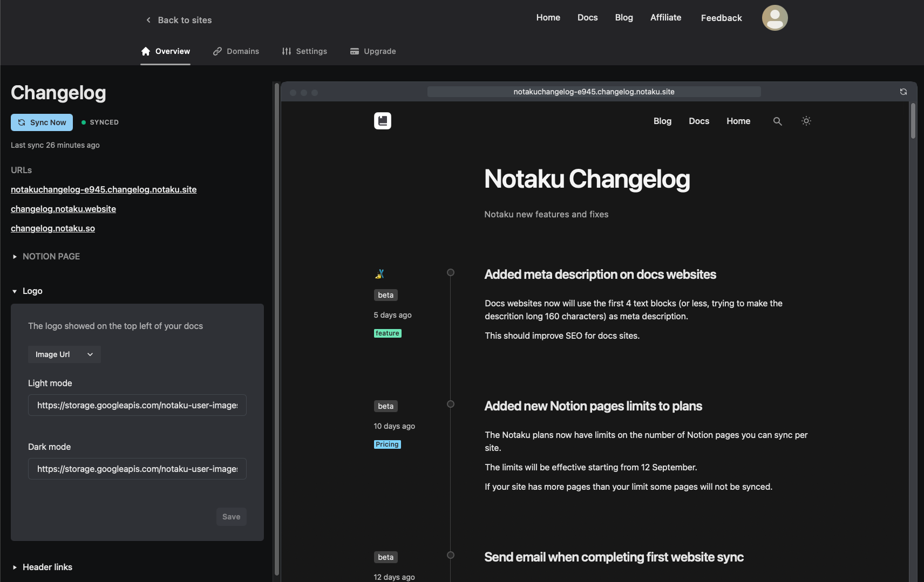This screenshot has width=924, height=582.
Task: Select the Domains link icon
Action: [218, 51]
